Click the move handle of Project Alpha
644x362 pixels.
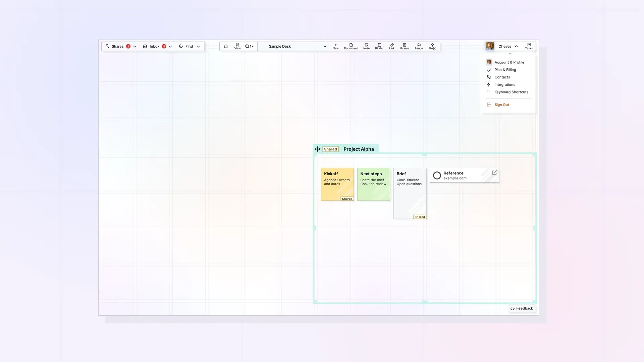pyautogui.click(x=317, y=149)
